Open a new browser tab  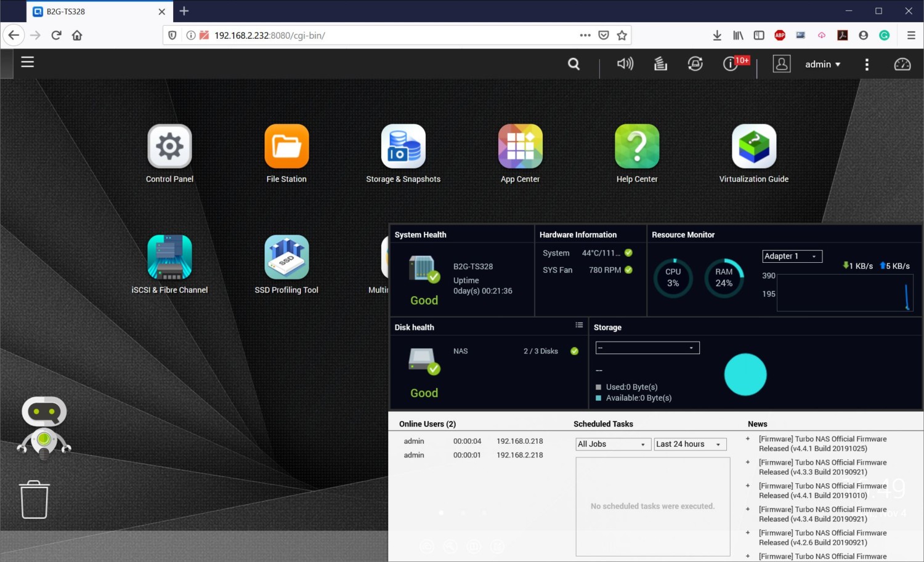tap(184, 11)
